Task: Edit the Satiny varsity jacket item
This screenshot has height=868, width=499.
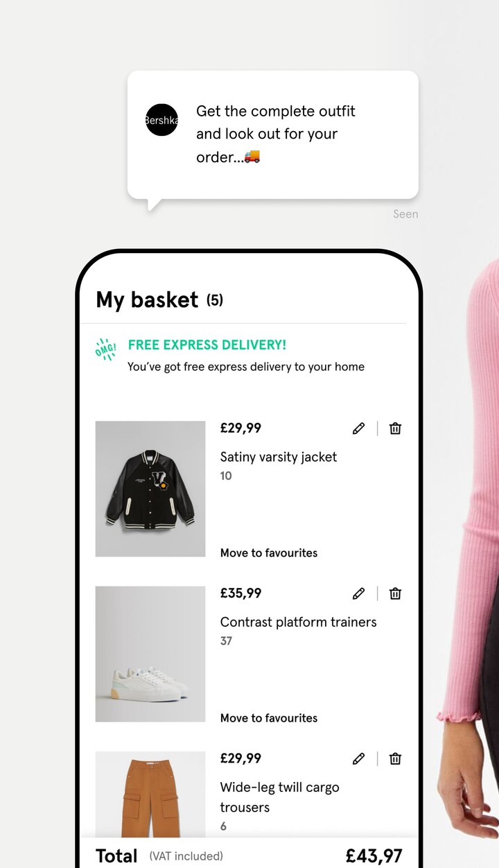Action: [x=358, y=428]
